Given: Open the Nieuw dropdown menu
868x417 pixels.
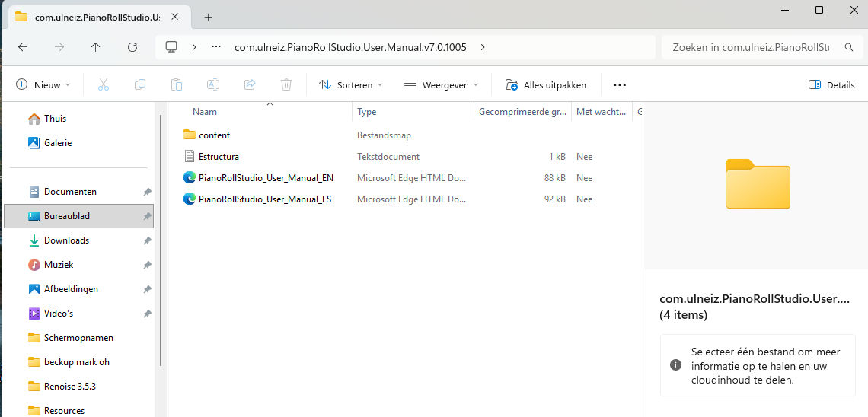Looking at the screenshot, I should 43,85.
